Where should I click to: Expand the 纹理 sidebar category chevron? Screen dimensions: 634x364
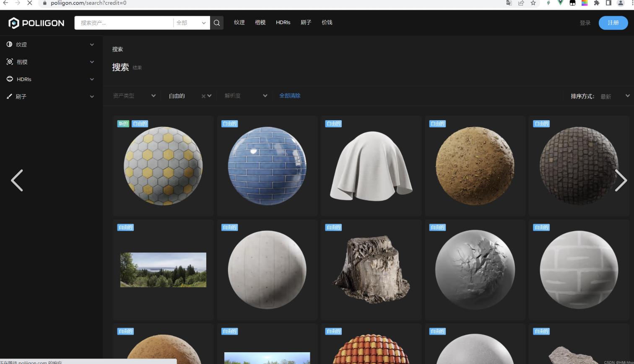(x=92, y=45)
